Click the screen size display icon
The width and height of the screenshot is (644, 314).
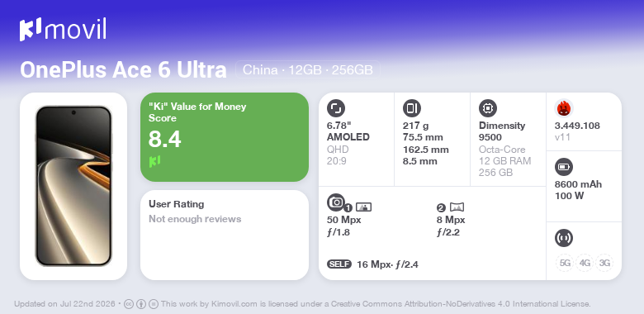[x=335, y=108]
